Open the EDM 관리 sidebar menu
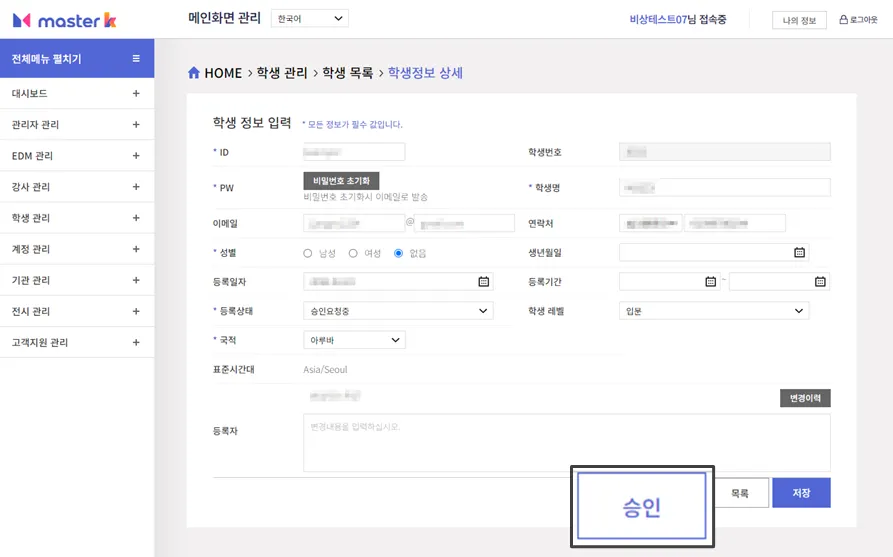 77,155
